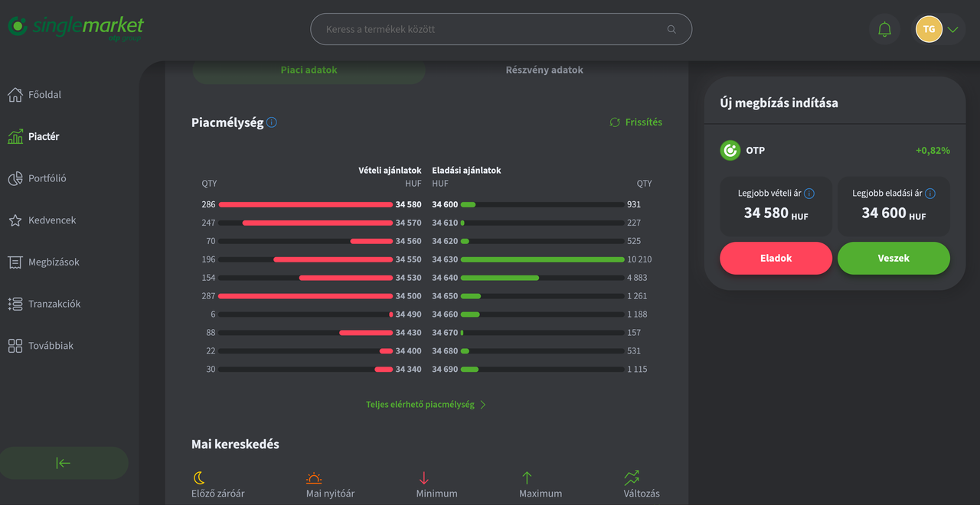
Task: Click the green ask bar at 34 630
Action: pyautogui.click(x=542, y=259)
